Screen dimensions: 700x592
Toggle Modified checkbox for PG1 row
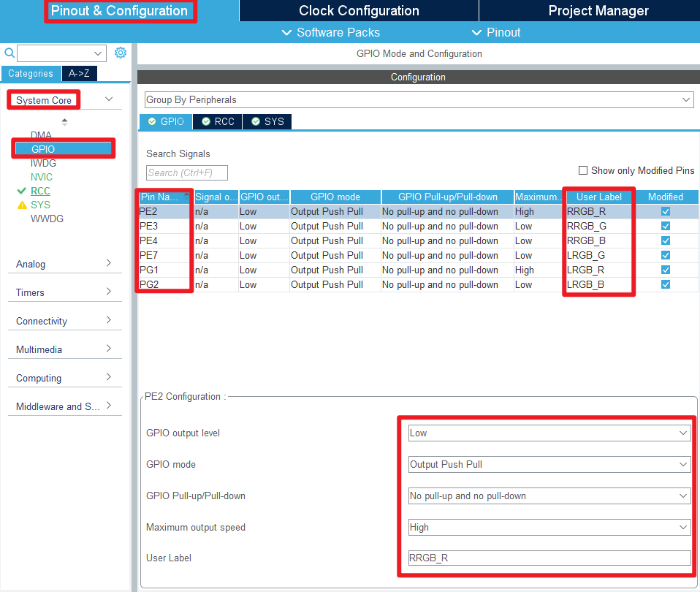pos(666,270)
